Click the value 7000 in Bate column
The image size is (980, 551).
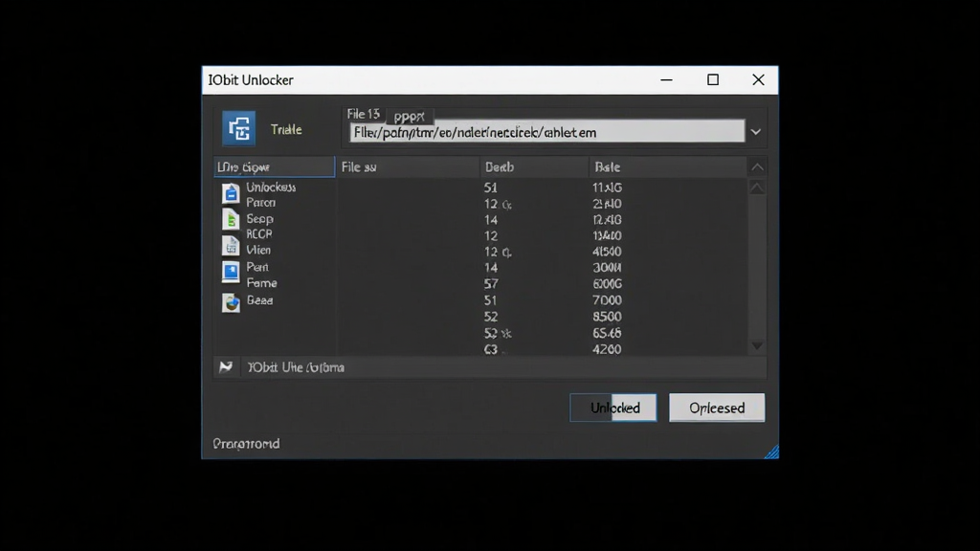[x=607, y=300]
